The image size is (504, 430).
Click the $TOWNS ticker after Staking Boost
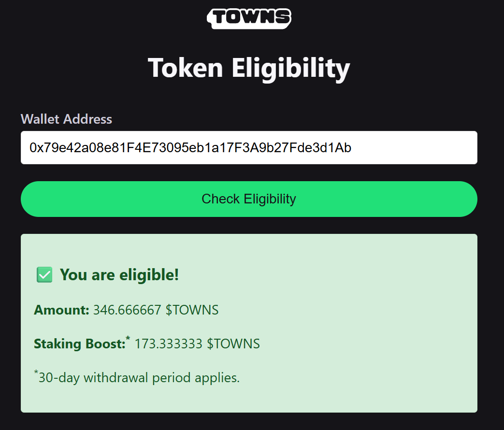(x=233, y=344)
